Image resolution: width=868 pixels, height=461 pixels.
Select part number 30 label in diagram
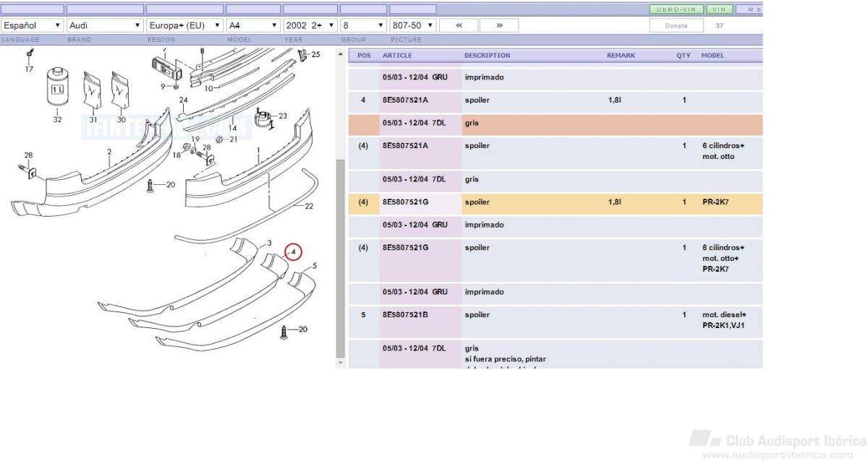tap(121, 120)
